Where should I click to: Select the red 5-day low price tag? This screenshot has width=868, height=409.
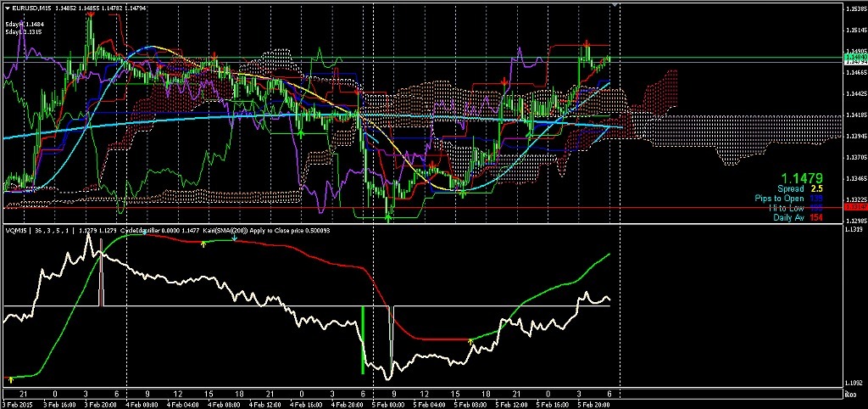854,207
